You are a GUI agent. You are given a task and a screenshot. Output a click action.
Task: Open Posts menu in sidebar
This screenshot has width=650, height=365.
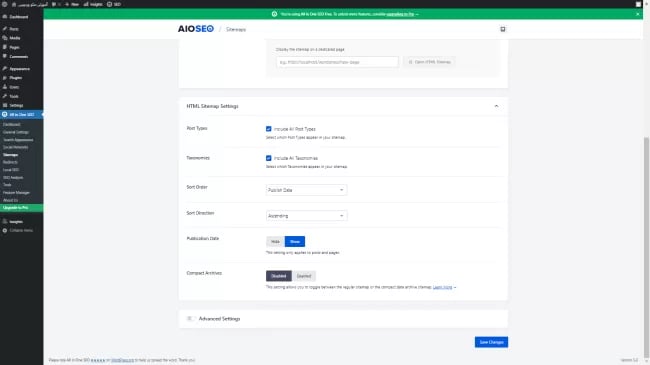tap(14, 29)
